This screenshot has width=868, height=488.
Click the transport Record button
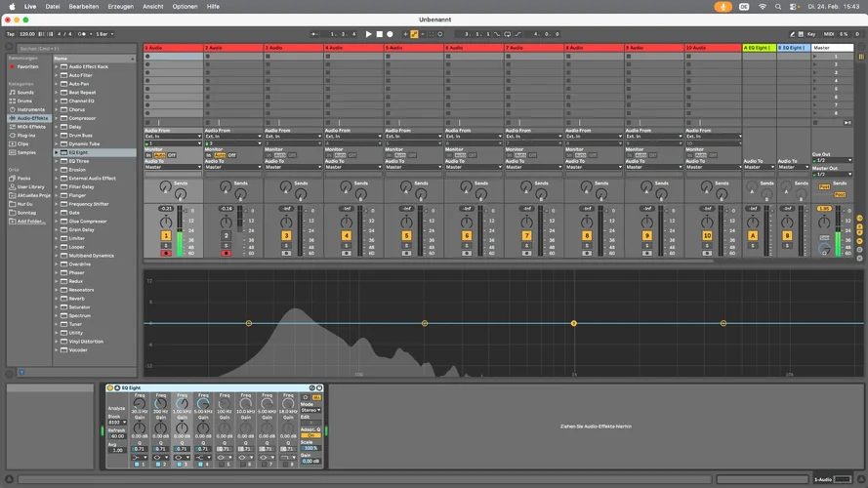point(390,34)
